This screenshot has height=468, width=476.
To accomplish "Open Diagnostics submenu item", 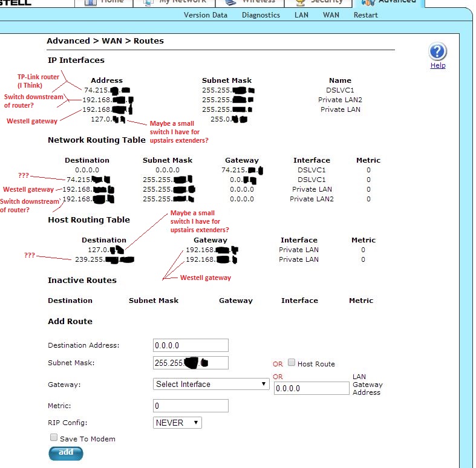I will 261,15.
